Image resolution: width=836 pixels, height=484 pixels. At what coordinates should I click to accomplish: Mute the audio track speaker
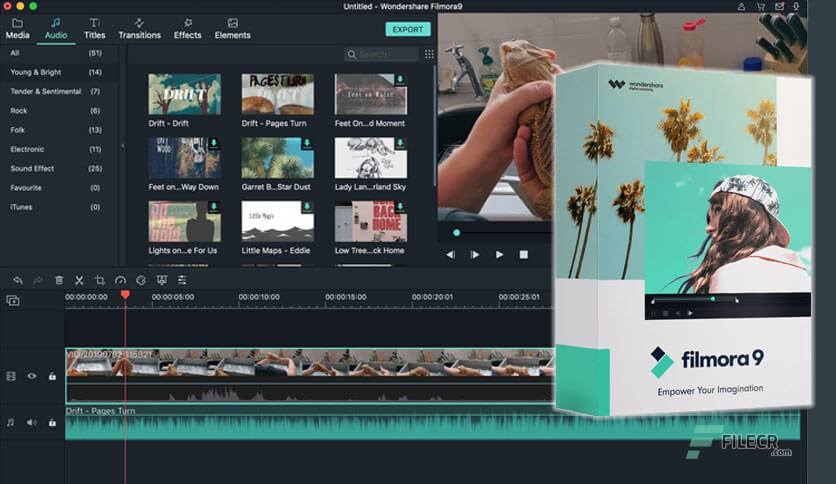pyautogui.click(x=32, y=423)
